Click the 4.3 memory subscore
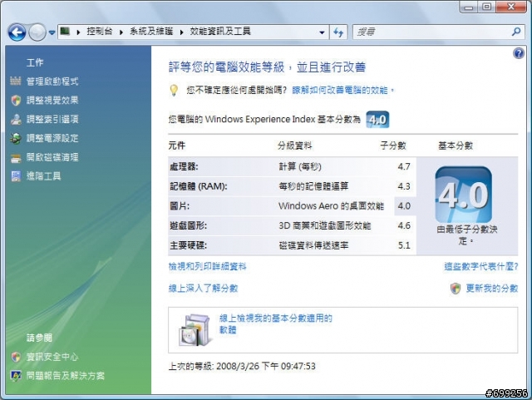The image size is (532, 400). coord(404,186)
